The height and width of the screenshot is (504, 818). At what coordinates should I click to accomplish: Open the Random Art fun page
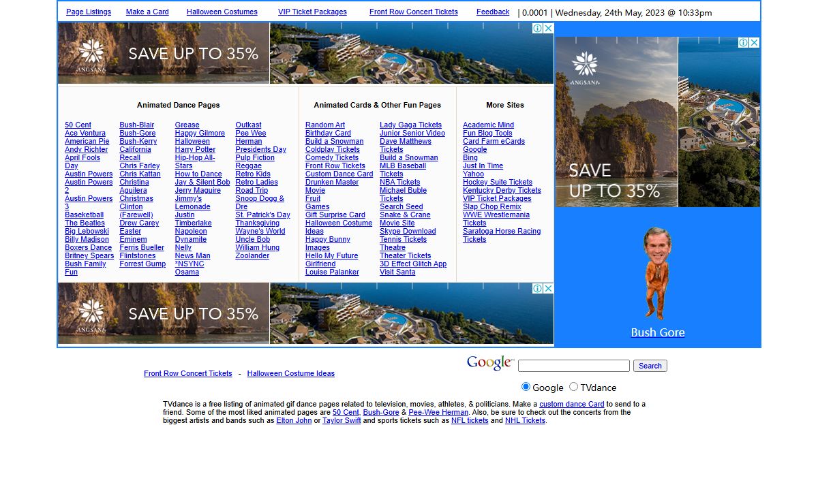click(325, 125)
